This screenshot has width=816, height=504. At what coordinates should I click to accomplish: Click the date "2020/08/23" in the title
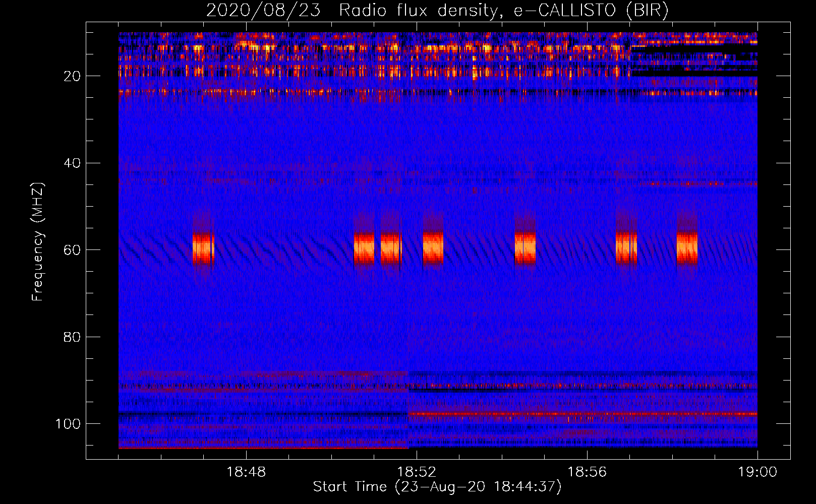[263, 11]
